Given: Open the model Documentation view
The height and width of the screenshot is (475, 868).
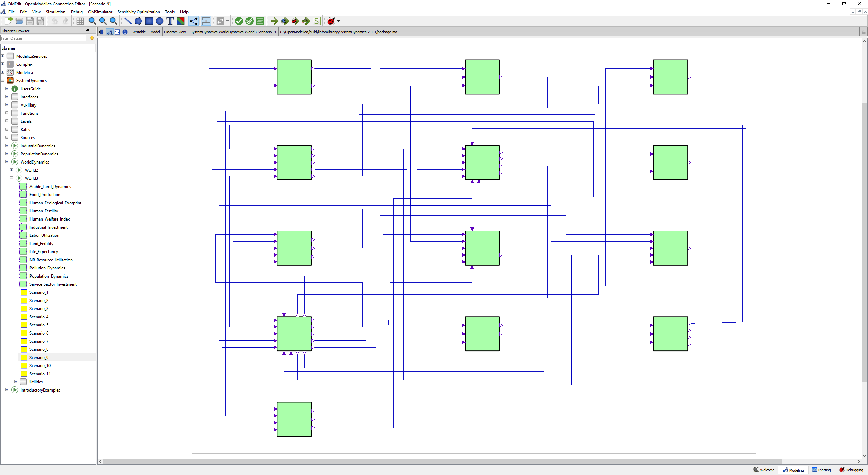Looking at the screenshot, I should (125, 32).
